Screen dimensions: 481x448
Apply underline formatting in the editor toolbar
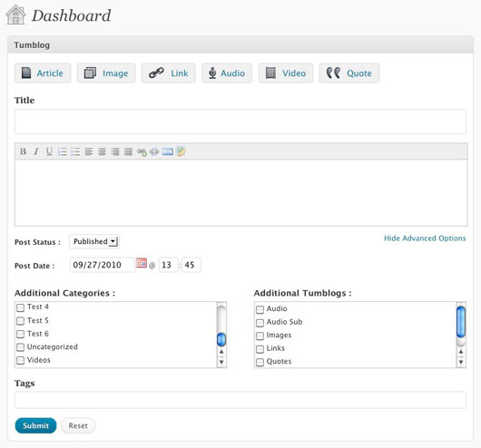point(49,151)
